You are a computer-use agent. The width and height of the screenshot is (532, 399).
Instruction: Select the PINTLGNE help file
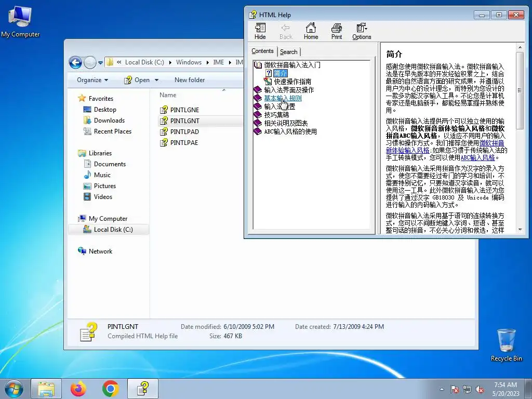(184, 110)
